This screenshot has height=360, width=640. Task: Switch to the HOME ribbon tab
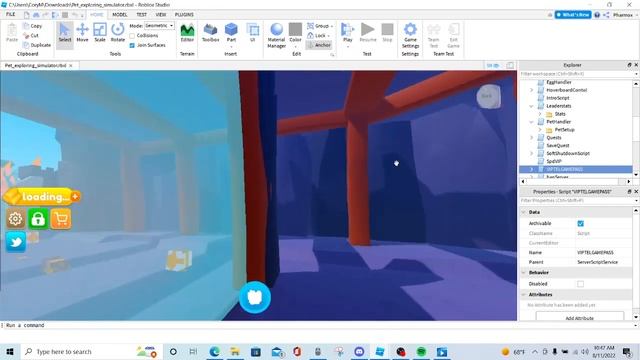[x=97, y=15]
